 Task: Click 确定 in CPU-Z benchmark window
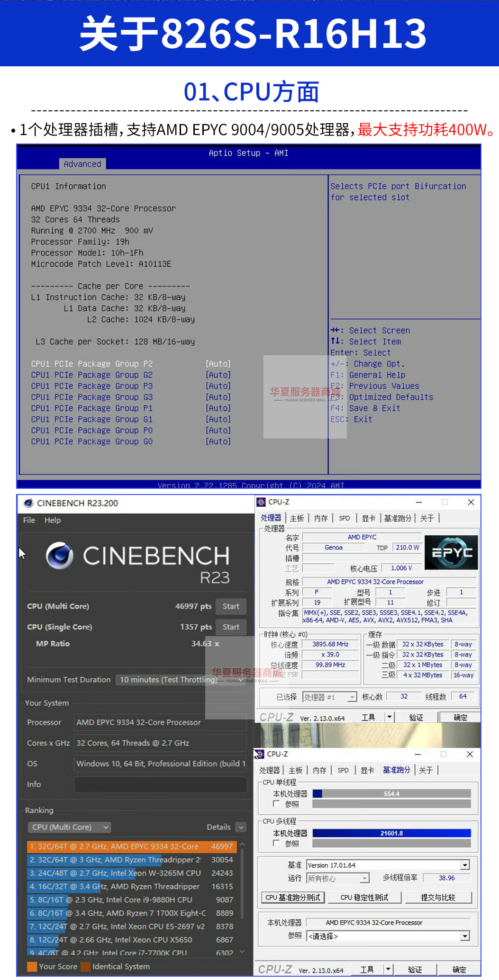coord(459,969)
